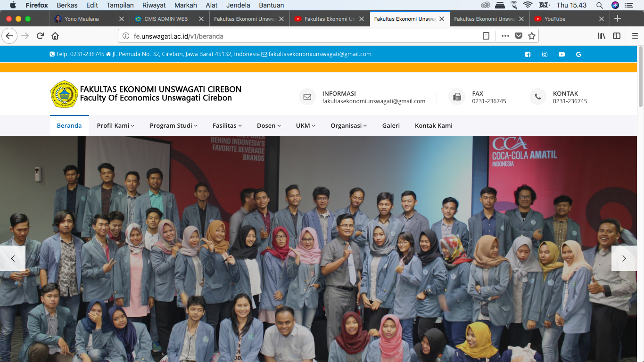Save page to Pocket icon

[519, 36]
